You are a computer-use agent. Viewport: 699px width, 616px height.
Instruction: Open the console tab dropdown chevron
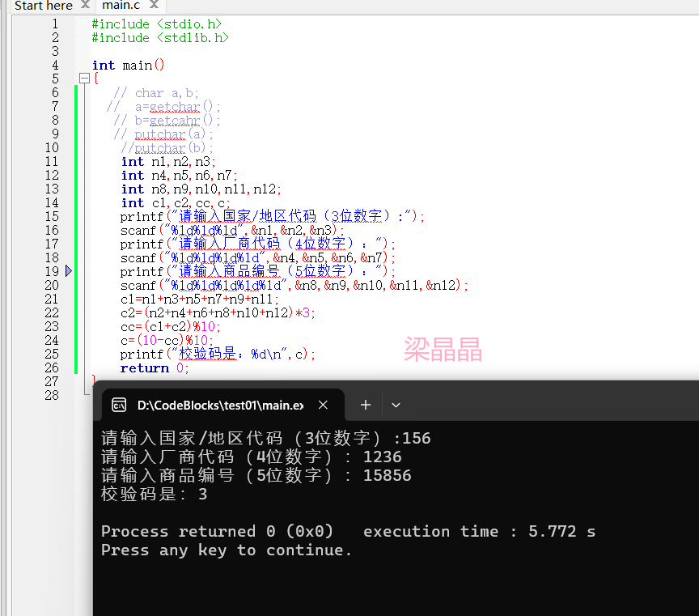tap(396, 405)
